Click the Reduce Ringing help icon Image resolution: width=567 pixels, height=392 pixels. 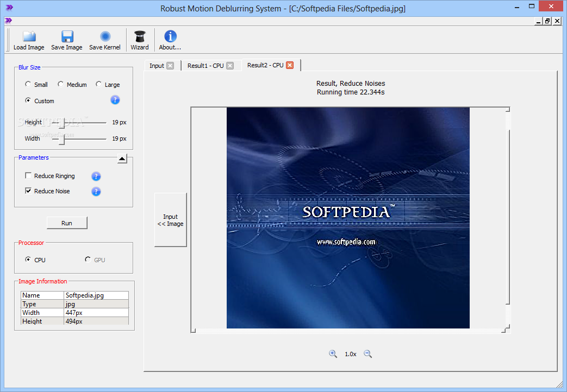(x=96, y=176)
